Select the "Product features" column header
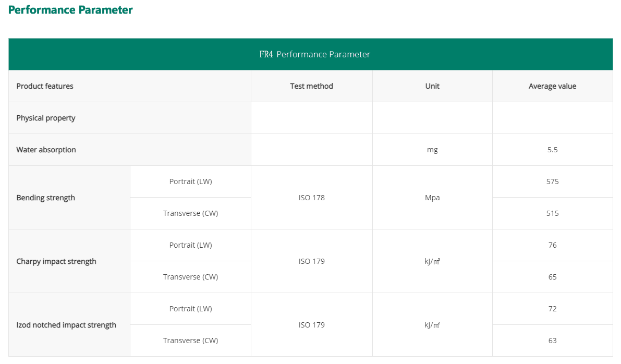621x364 pixels. point(45,86)
